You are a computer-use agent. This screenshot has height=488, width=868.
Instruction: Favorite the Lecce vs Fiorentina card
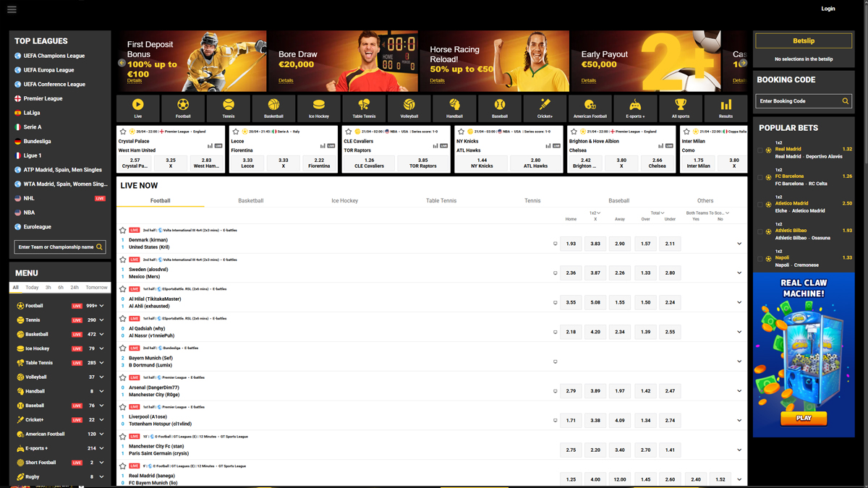click(236, 132)
